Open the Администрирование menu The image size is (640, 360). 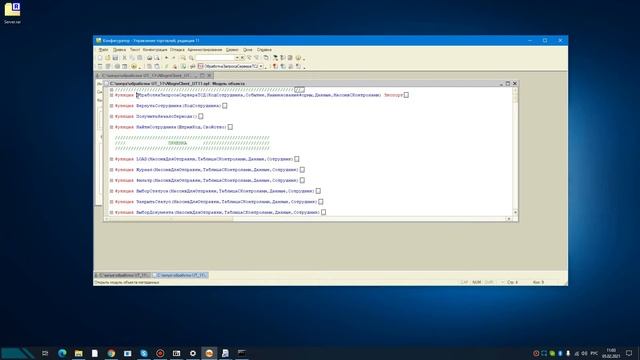tap(205, 50)
